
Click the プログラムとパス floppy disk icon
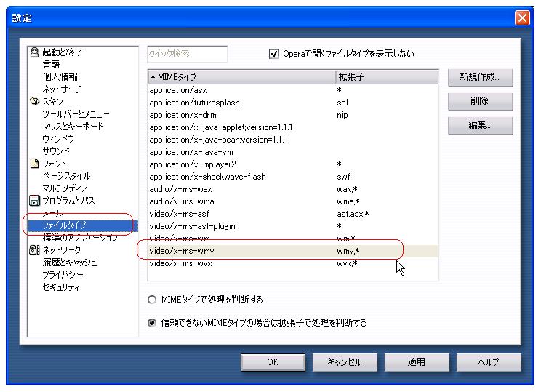coord(34,201)
